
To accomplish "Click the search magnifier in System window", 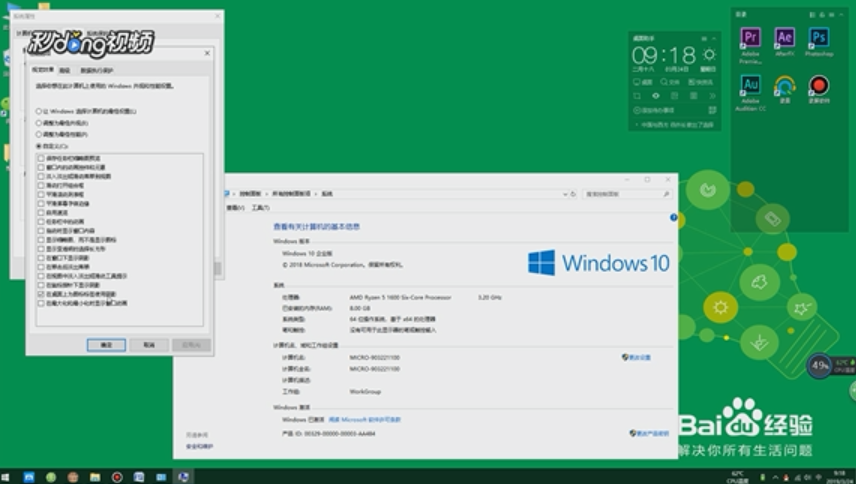I will point(666,194).
